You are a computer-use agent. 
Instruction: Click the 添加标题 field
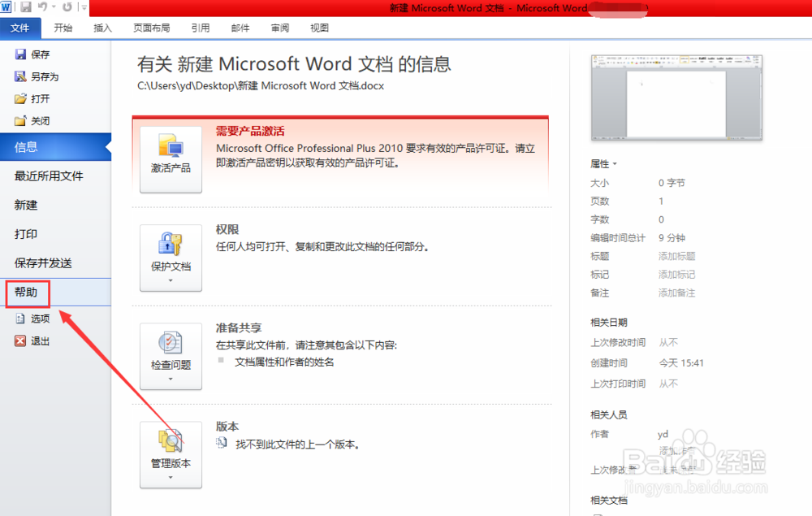coord(676,256)
